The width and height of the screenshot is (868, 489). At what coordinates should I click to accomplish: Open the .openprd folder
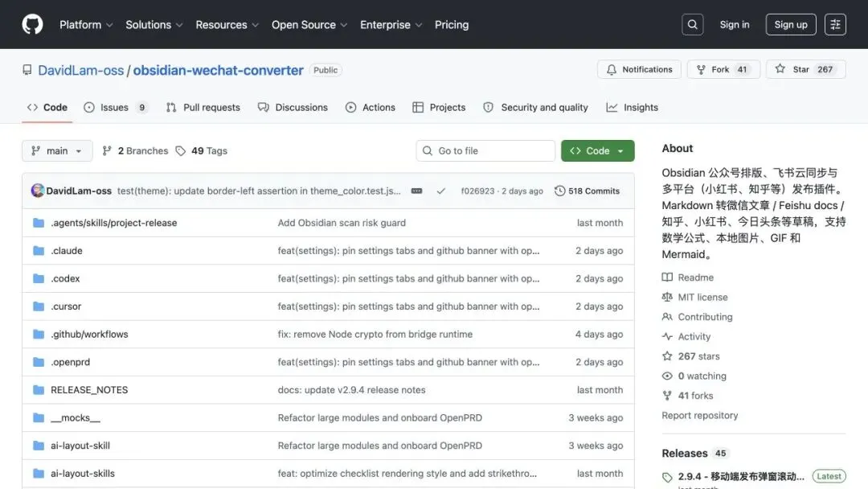[x=70, y=362]
